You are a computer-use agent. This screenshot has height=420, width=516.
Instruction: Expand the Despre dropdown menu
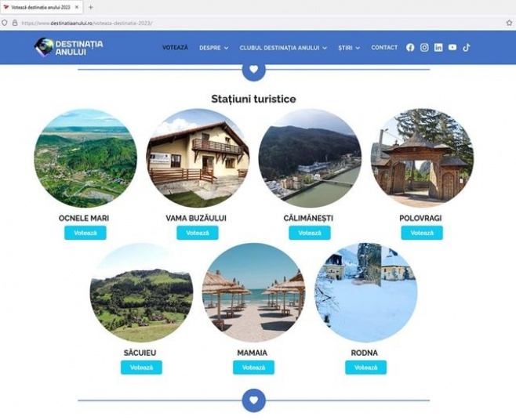click(213, 48)
